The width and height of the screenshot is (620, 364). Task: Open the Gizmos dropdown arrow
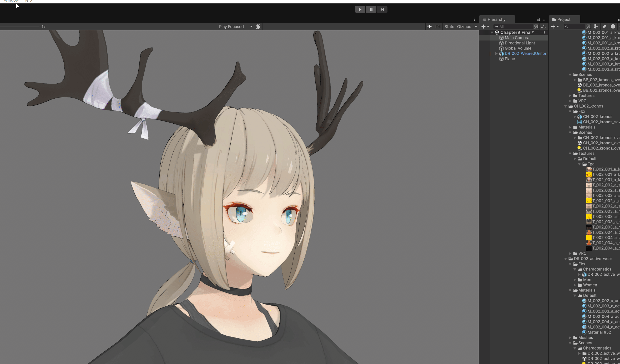[476, 27]
